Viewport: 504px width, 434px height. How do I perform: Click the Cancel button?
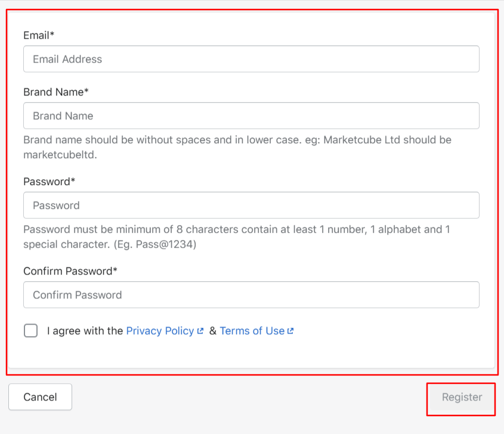(40, 396)
